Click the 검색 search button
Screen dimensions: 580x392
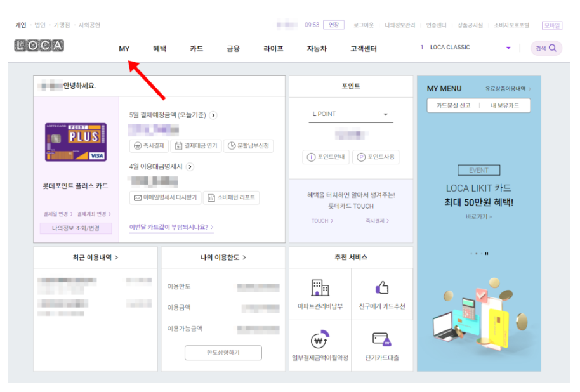(x=546, y=48)
